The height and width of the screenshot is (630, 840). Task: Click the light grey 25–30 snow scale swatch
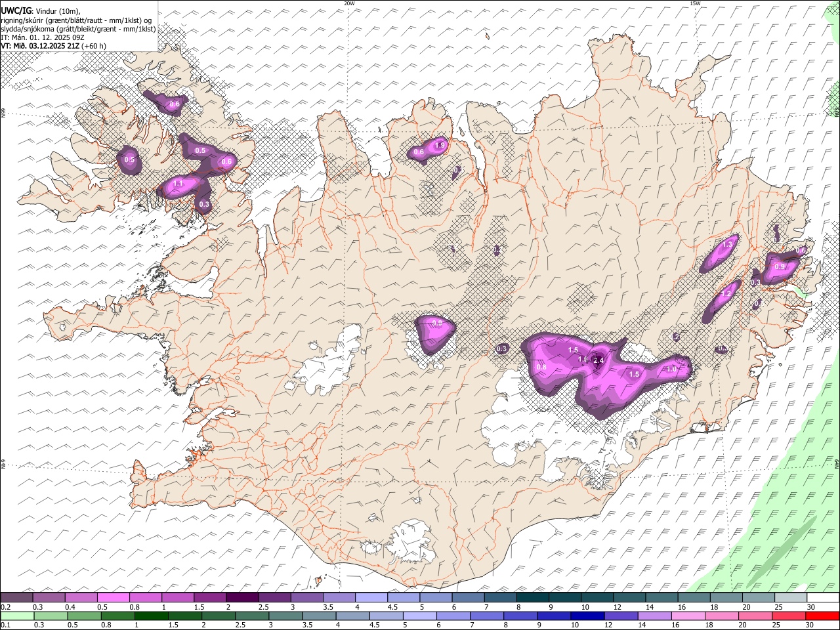click(791, 597)
